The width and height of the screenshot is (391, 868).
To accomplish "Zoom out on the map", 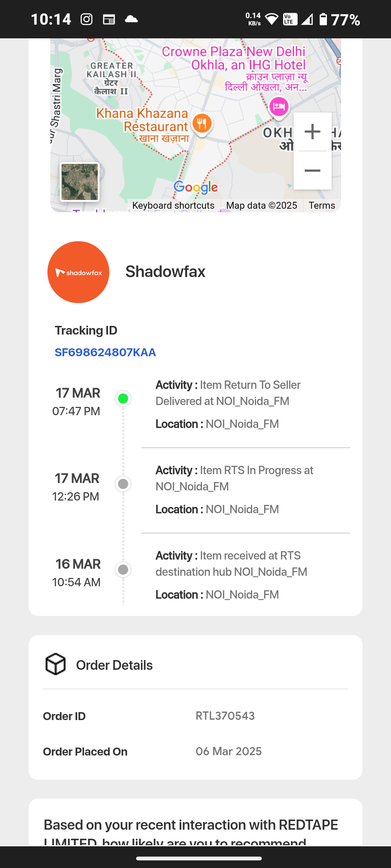I will point(312,170).
